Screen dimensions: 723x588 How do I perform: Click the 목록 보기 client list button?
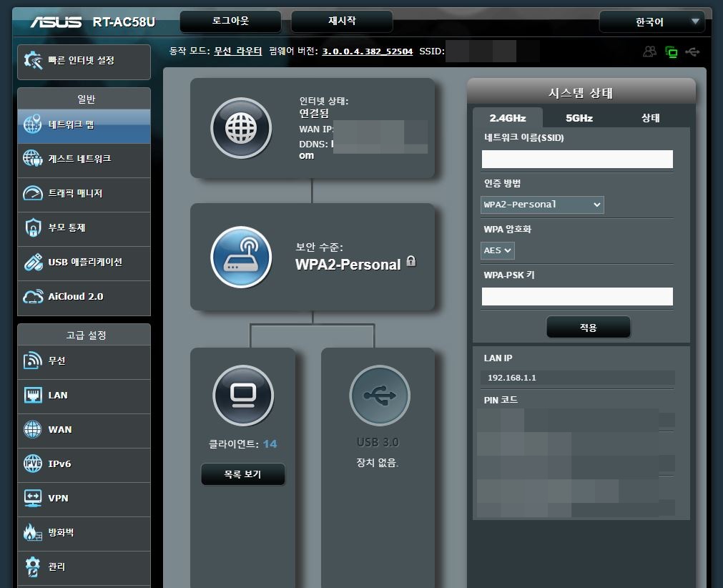[x=243, y=474]
